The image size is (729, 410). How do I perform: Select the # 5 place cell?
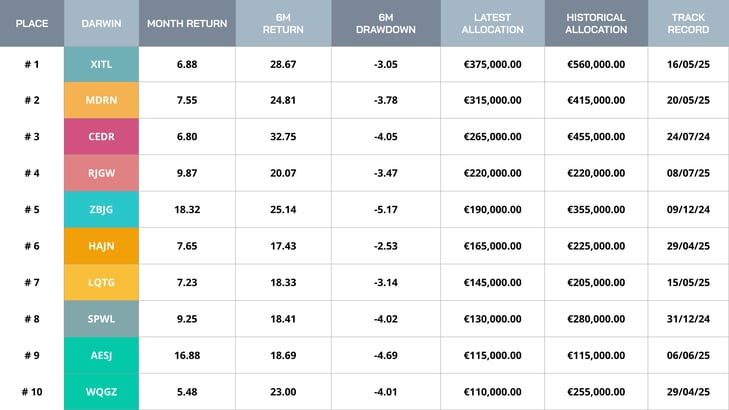(32, 210)
